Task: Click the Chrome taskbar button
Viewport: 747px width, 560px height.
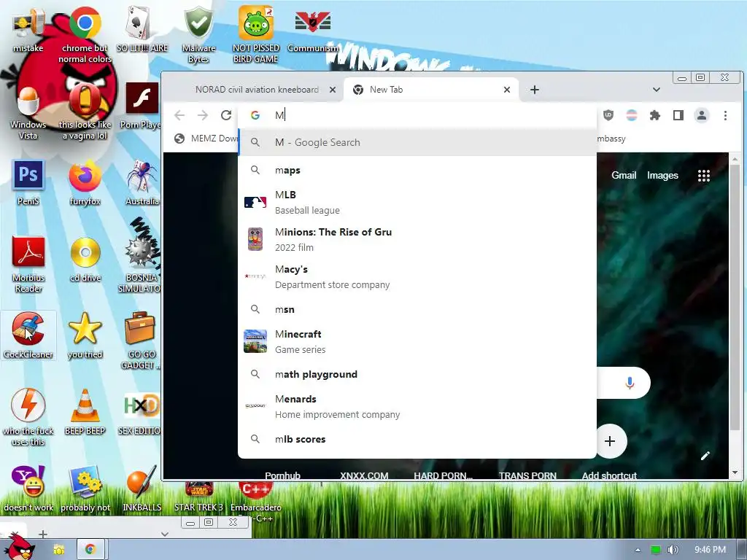Action: tap(90, 549)
